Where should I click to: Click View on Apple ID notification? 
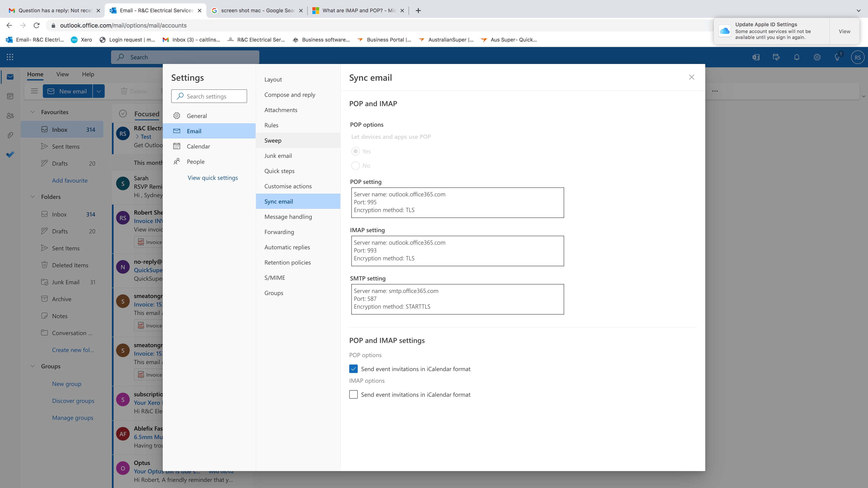pos(844,31)
